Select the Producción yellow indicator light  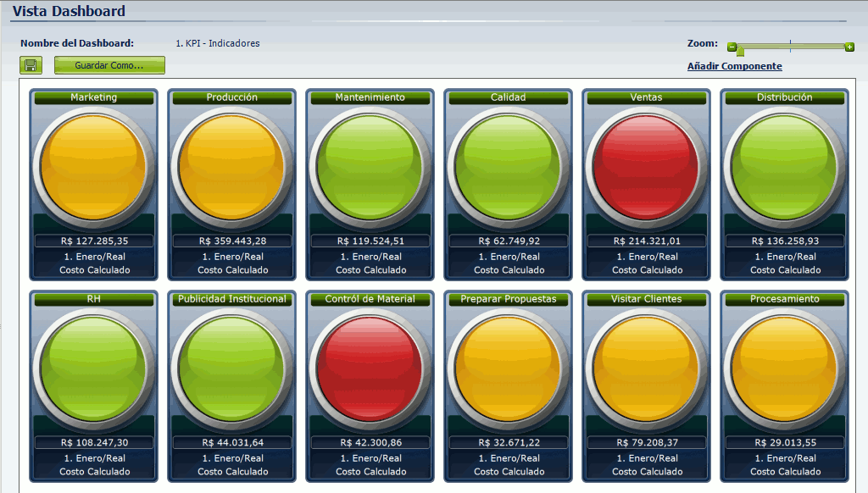(x=231, y=163)
